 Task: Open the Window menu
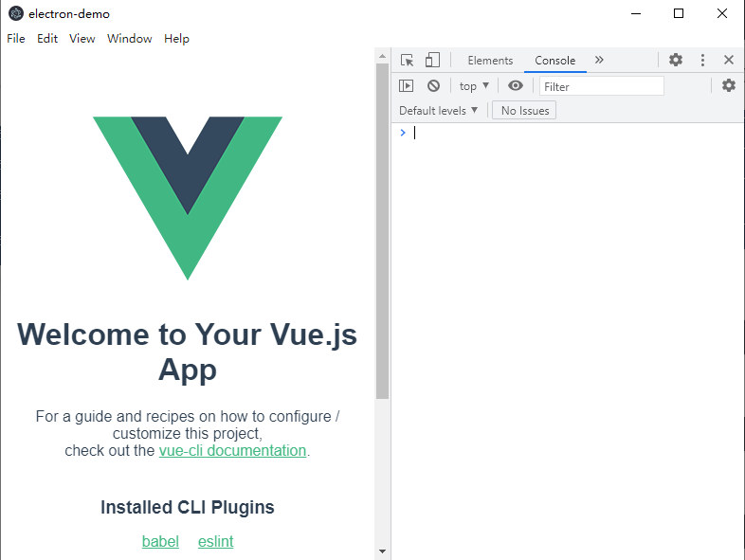(x=129, y=39)
